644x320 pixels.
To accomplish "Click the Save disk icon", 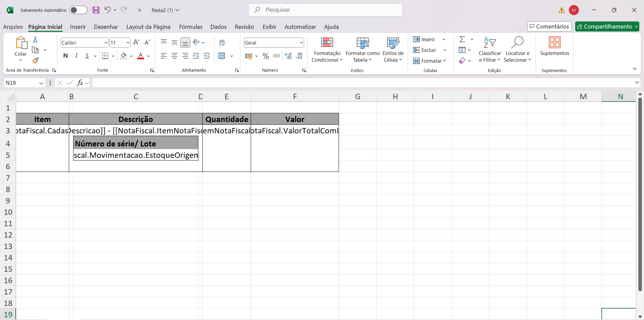I will 96,10.
